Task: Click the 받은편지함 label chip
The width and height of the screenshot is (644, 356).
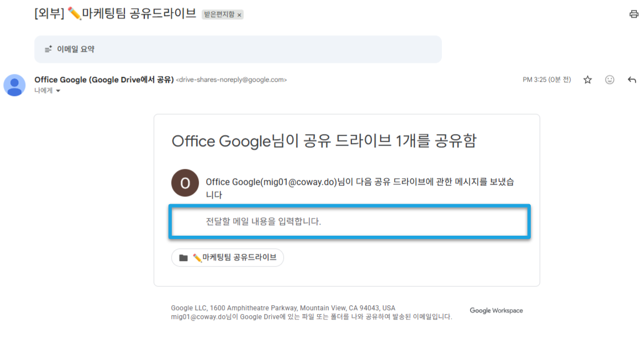Action: click(x=219, y=14)
